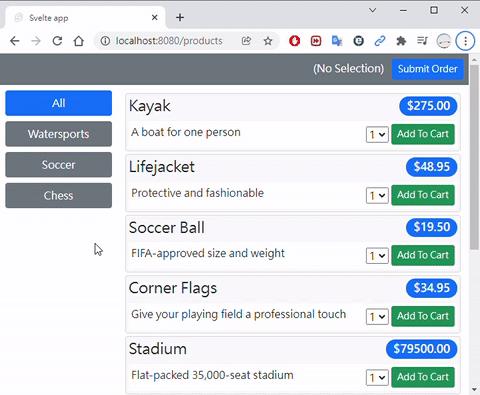Bookmark this page with the star icon

tap(268, 41)
